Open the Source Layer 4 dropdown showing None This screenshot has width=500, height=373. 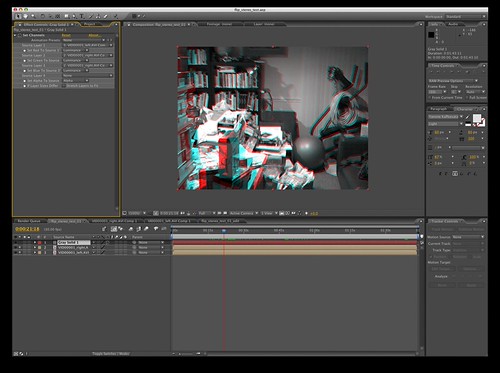pyautogui.click(x=88, y=76)
